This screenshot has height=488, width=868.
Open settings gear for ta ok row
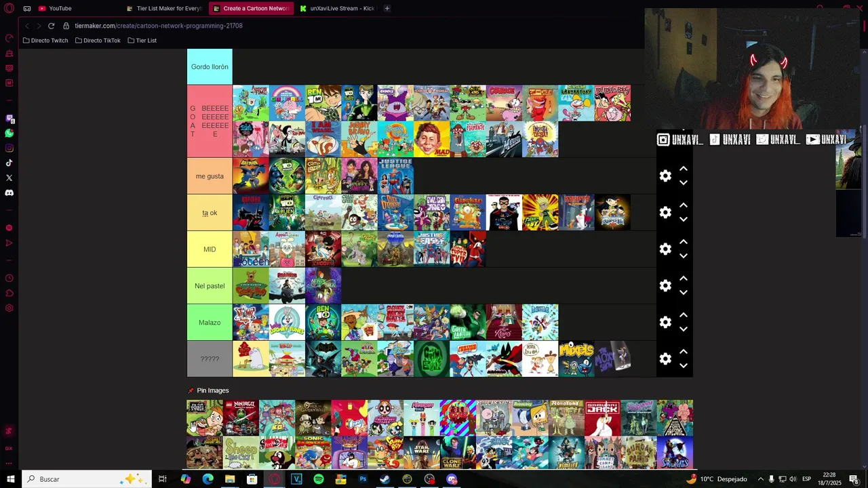click(x=665, y=213)
